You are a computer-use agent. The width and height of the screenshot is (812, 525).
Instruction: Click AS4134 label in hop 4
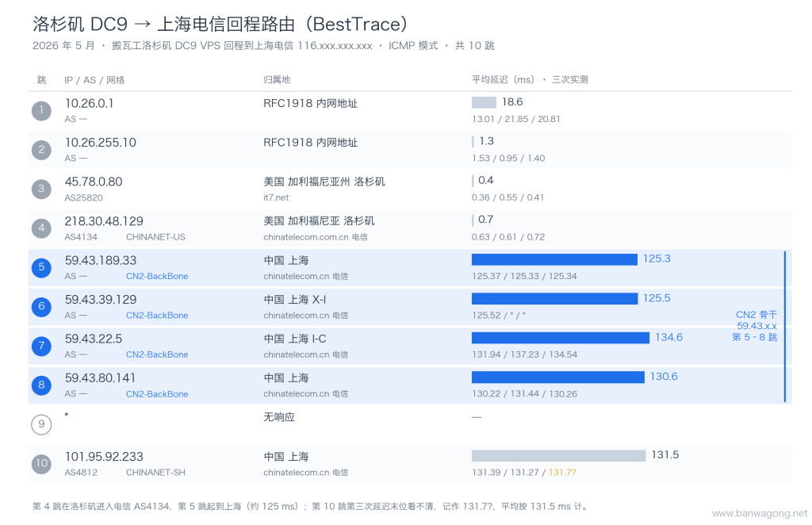[x=81, y=237]
